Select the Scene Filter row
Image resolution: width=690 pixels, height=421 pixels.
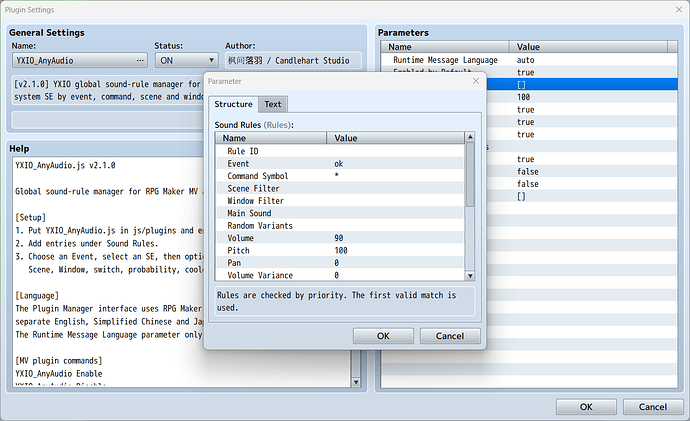tap(340, 188)
